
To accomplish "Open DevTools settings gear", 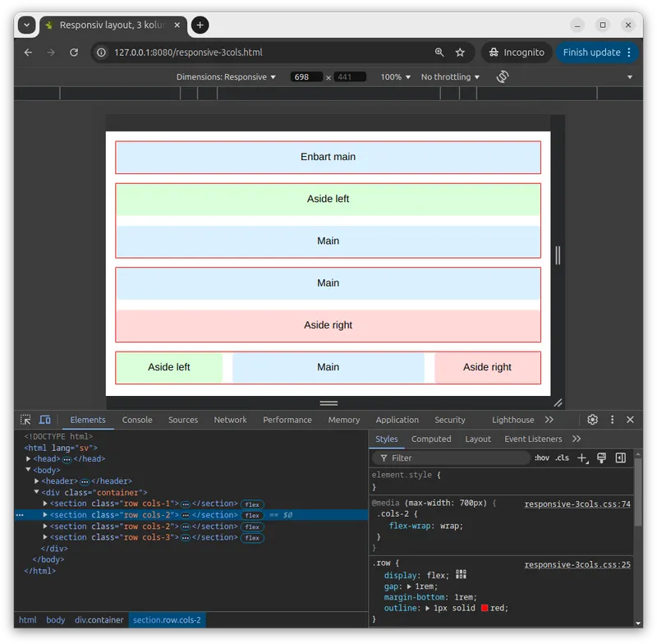I will tap(592, 420).
